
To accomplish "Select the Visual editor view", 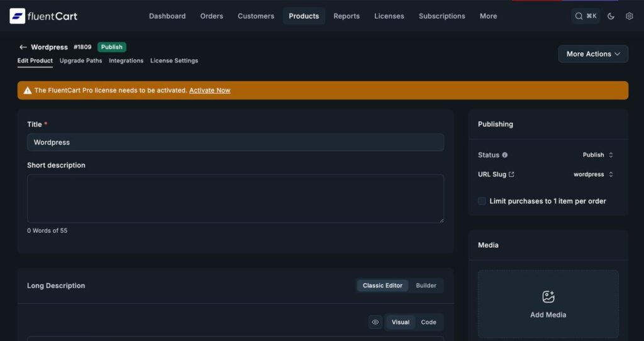I will 401,322.
